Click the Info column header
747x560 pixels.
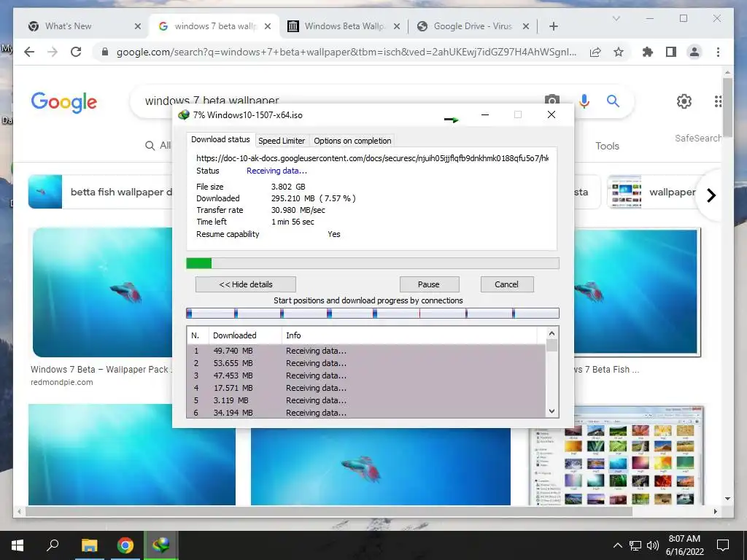click(x=409, y=335)
